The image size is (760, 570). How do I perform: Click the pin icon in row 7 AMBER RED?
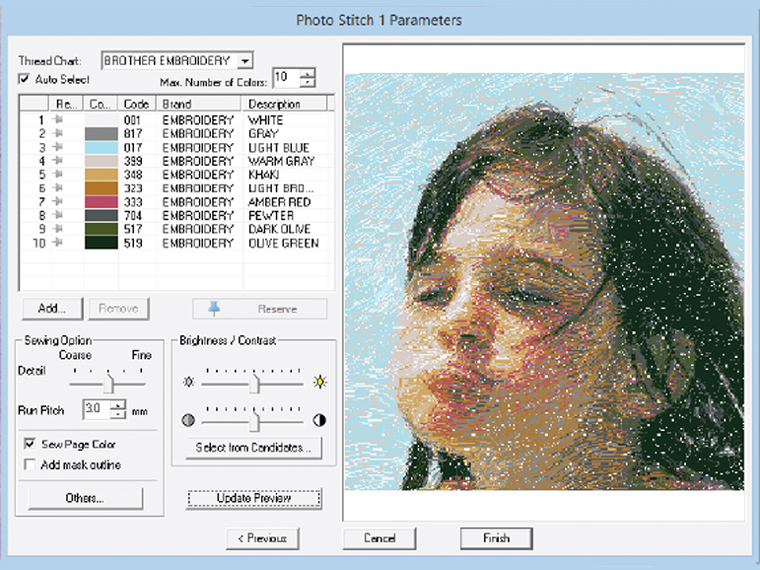point(59,201)
